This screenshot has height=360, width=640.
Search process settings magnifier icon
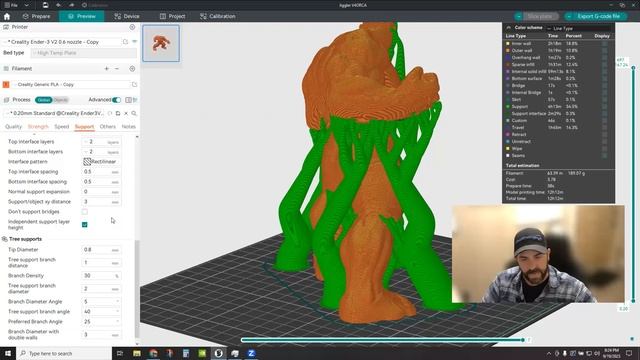coord(134,113)
